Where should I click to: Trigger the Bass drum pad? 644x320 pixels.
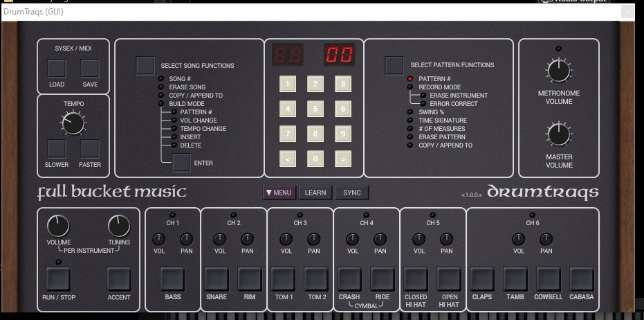click(x=172, y=279)
